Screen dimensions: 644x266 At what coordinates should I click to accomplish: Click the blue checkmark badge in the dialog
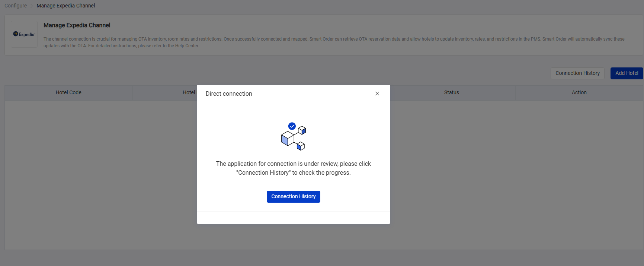tap(292, 126)
